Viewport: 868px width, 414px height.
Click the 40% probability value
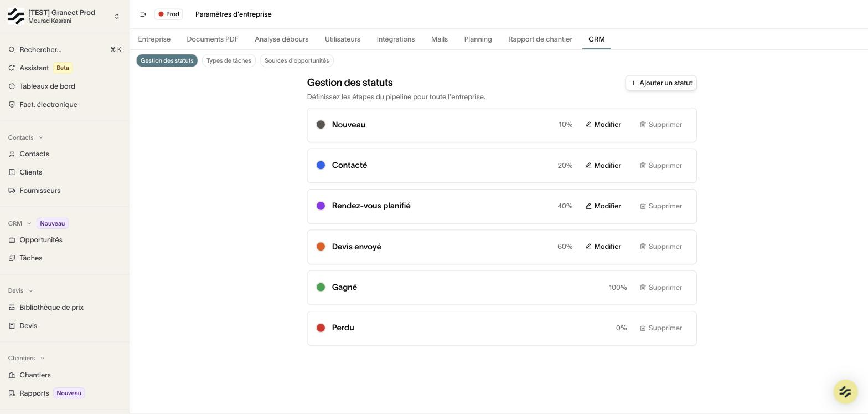[565, 206]
